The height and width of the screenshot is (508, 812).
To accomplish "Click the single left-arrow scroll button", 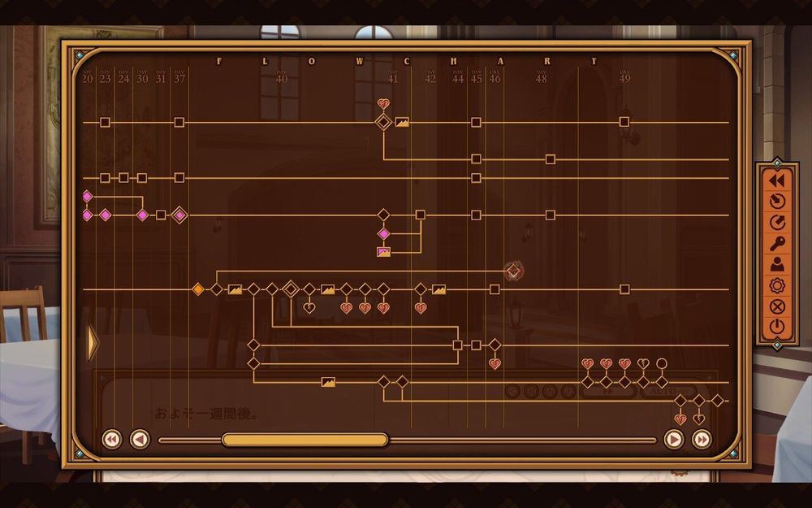I will click(140, 440).
